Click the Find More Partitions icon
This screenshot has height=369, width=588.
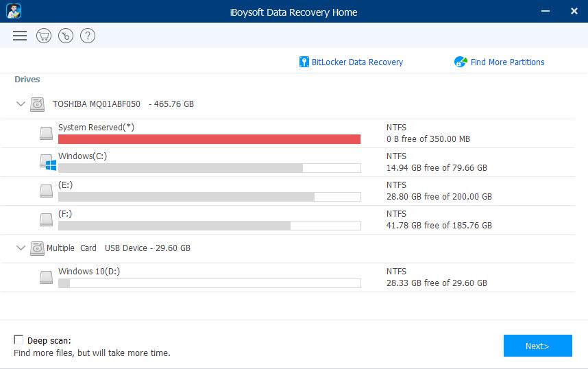tap(461, 62)
